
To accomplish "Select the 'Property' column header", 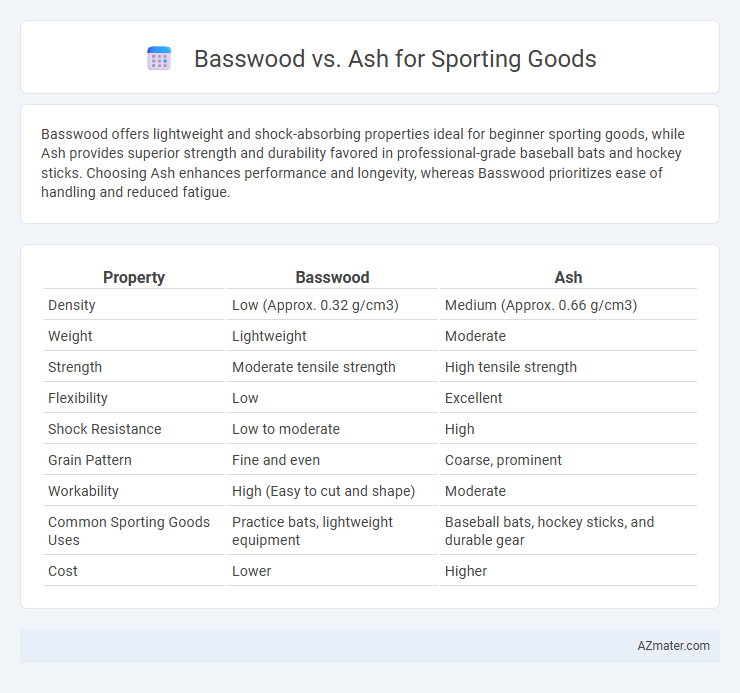I will click(134, 277).
